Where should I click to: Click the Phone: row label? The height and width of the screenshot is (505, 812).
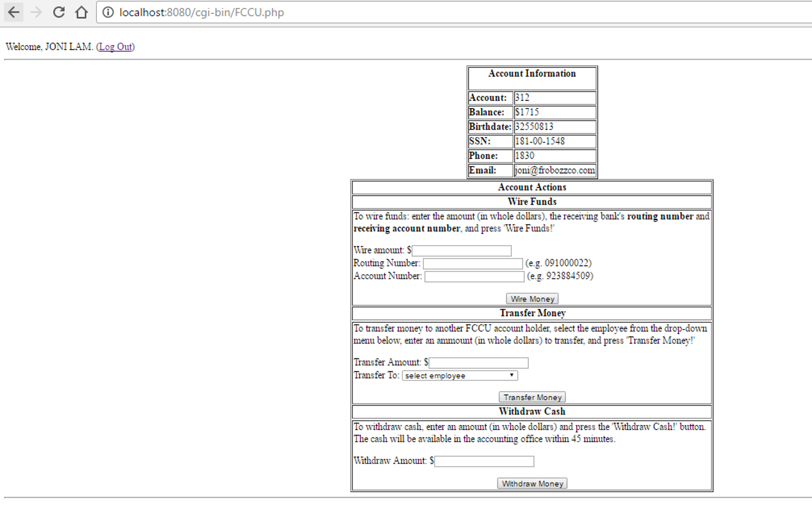pyautogui.click(x=483, y=156)
